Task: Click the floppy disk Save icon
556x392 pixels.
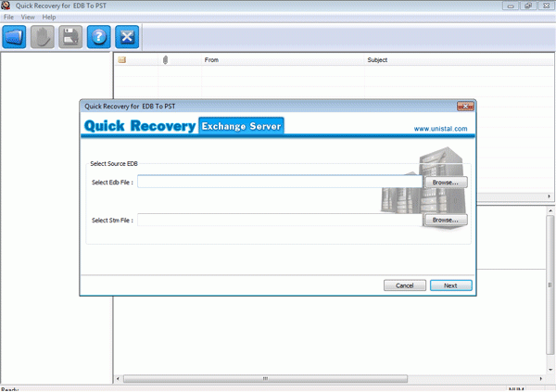Action: 70,37
